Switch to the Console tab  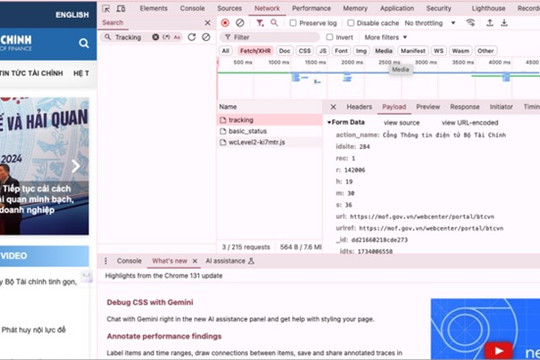click(192, 8)
